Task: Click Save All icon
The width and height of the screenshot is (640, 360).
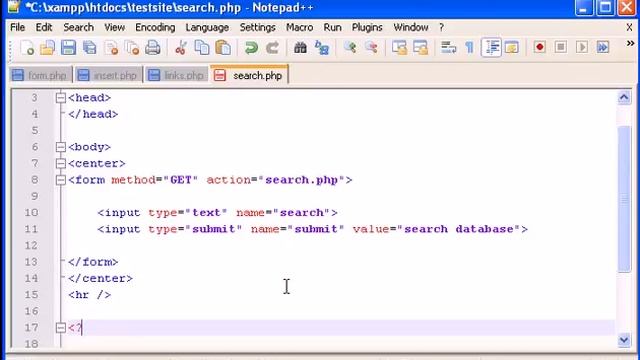Action: [89, 48]
